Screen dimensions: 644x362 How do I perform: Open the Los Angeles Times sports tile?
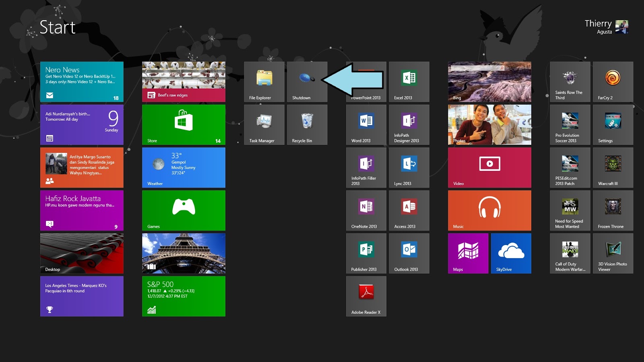(82, 296)
